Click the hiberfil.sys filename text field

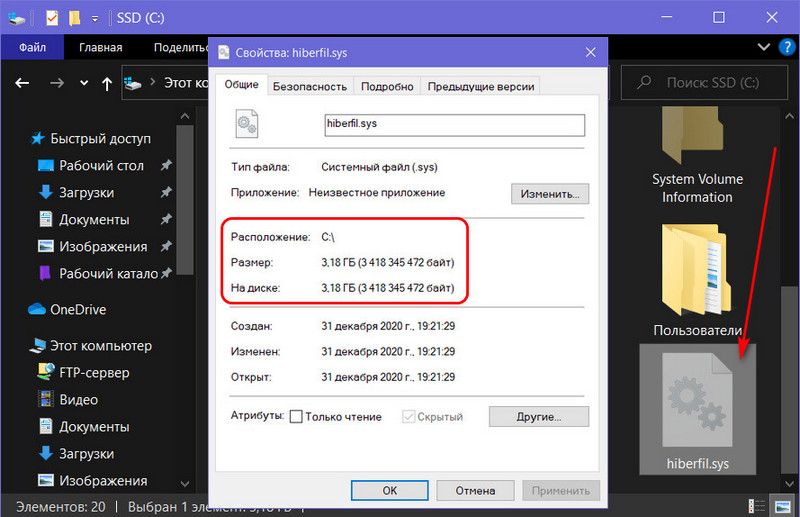(x=453, y=124)
